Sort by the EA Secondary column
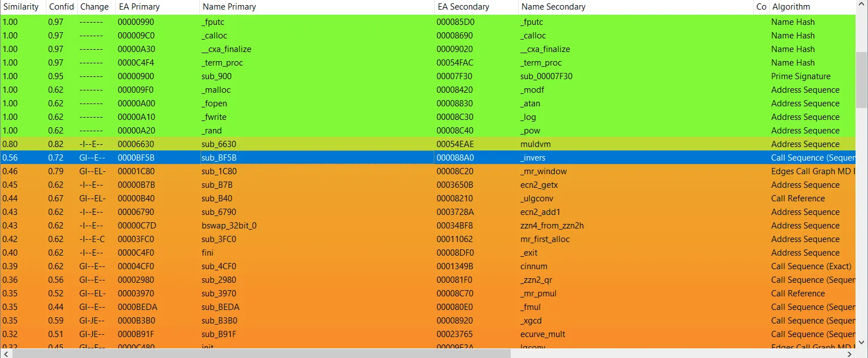The image size is (868, 358). click(x=463, y=7)
